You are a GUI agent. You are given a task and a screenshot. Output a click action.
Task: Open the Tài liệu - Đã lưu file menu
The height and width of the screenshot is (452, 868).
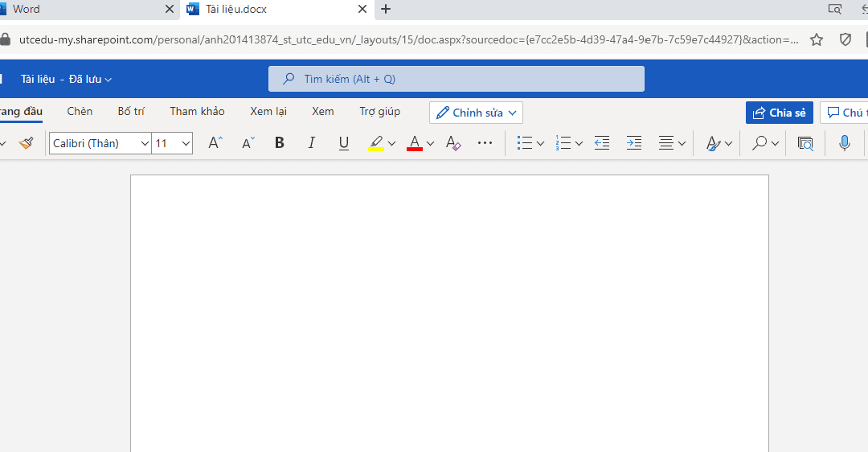(x=67, y=79)
